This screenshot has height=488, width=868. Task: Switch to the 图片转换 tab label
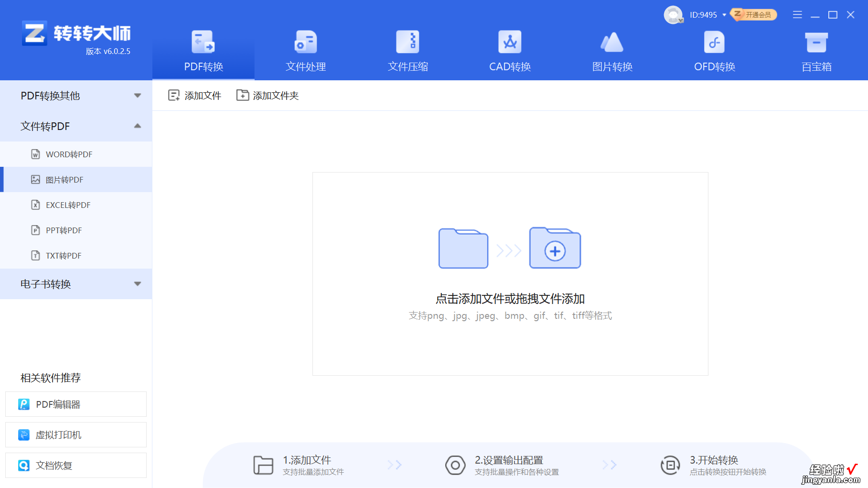612,66
